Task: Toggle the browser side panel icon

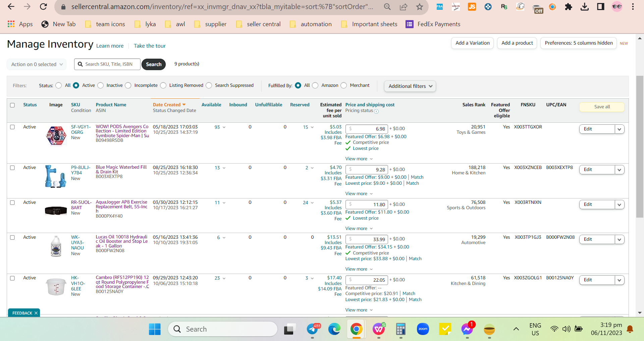Action: coord(601,7)
